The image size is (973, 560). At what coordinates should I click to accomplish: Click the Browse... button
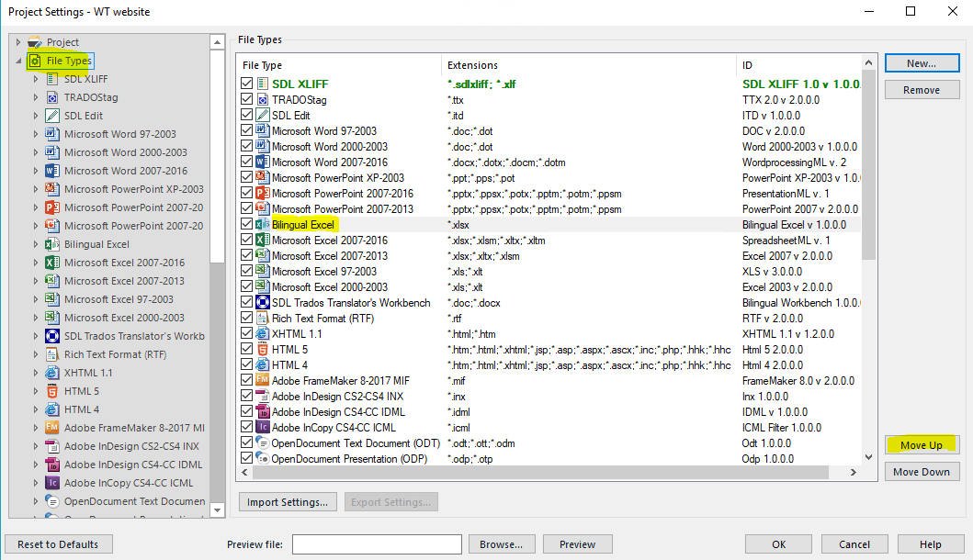(x=501, y=544)
